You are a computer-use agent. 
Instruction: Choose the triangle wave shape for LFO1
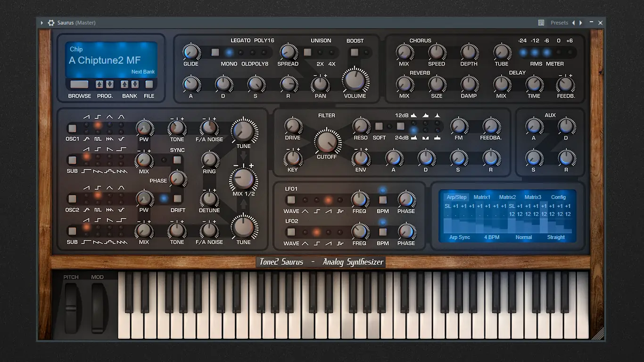click(x=305, y=200)
